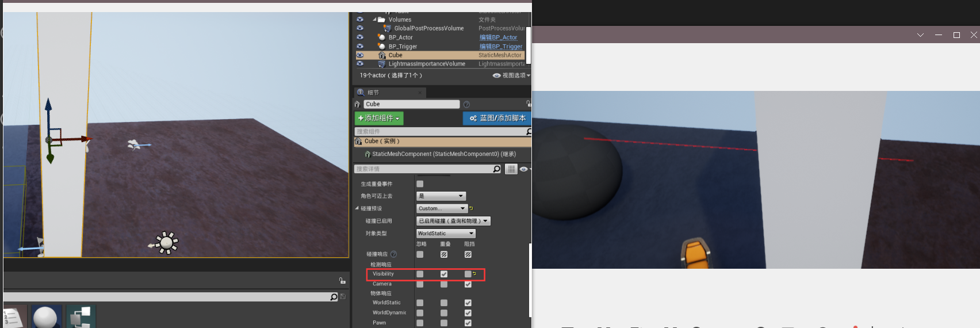Enable generate overlap events checkbox
This screenshot has width=980, height=328.
(x=420, y=184)
